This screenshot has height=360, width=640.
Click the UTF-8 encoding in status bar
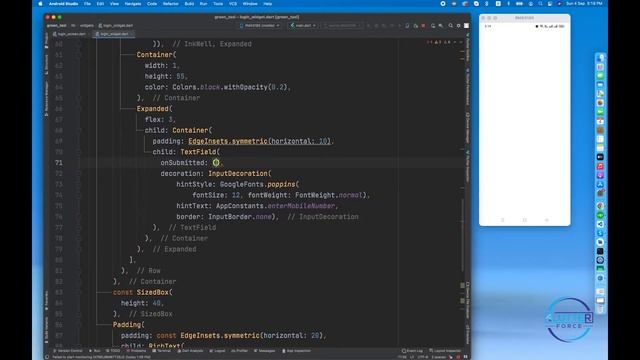423,357
